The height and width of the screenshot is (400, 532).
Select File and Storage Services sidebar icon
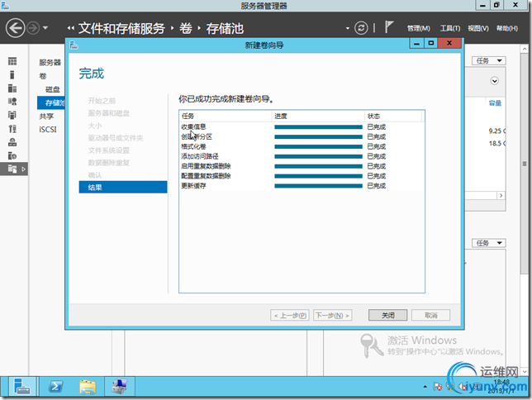[12, 169]
